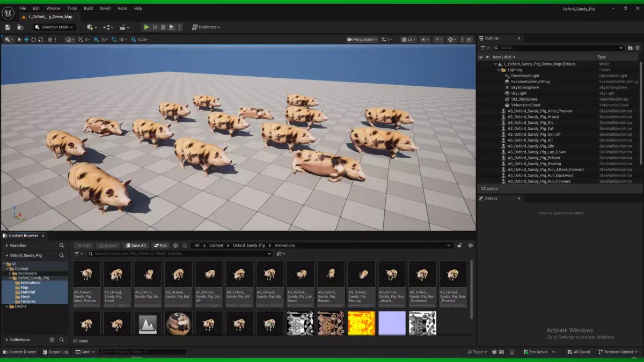The width and height of the screenshot is (644, 362).
Task: Click the Add button in Content Browser
Action: pyautogui.click(x=83, y=246)
